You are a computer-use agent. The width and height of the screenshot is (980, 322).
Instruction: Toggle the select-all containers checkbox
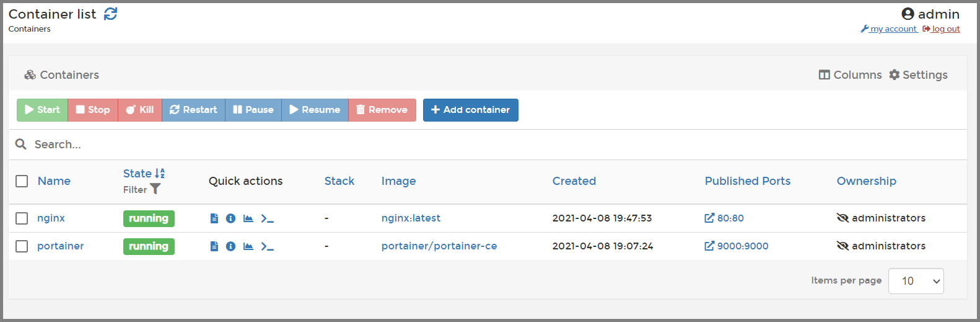(22, 181)
